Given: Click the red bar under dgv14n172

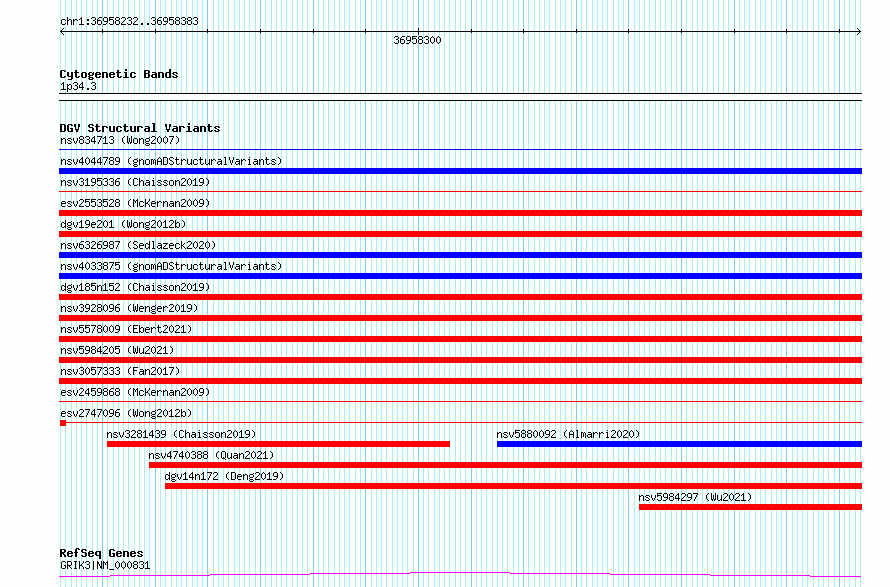Looking at the screenshot, I should click(x=513, y=486).
